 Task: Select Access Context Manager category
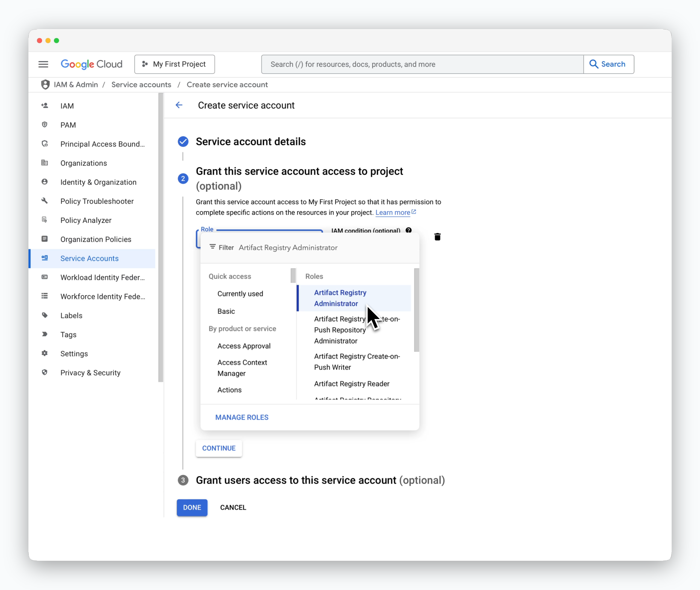pyautogui.click(x=242, y=368)
